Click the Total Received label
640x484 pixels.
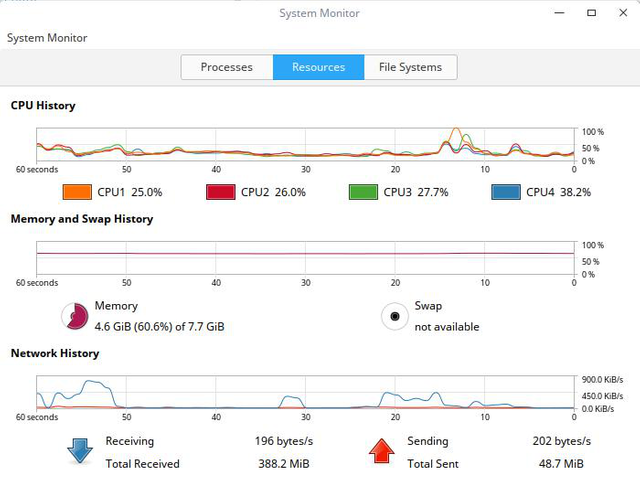pyautogui.click(x=142, y=464)
